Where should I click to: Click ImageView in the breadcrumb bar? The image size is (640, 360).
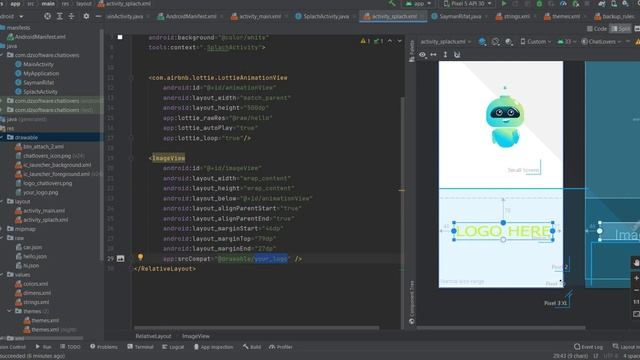[196, 336]
